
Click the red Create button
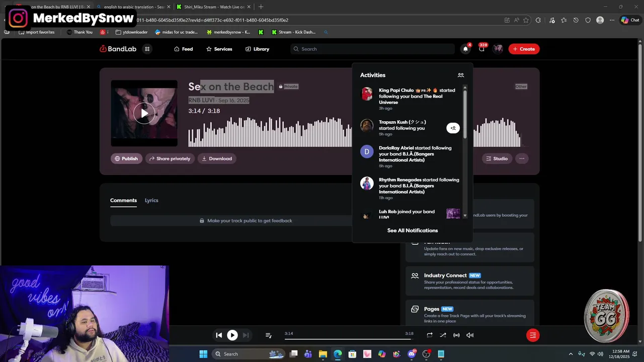pyautogui.click(x=524, y=49)
